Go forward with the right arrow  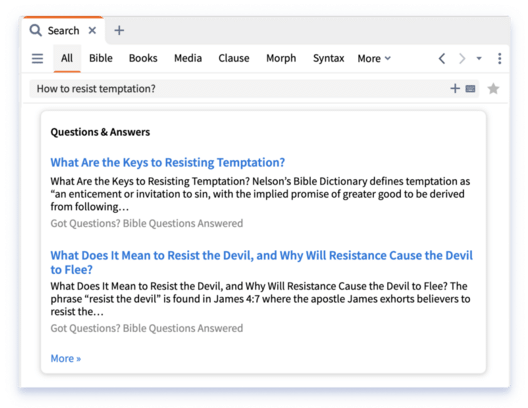click(462, 59)
